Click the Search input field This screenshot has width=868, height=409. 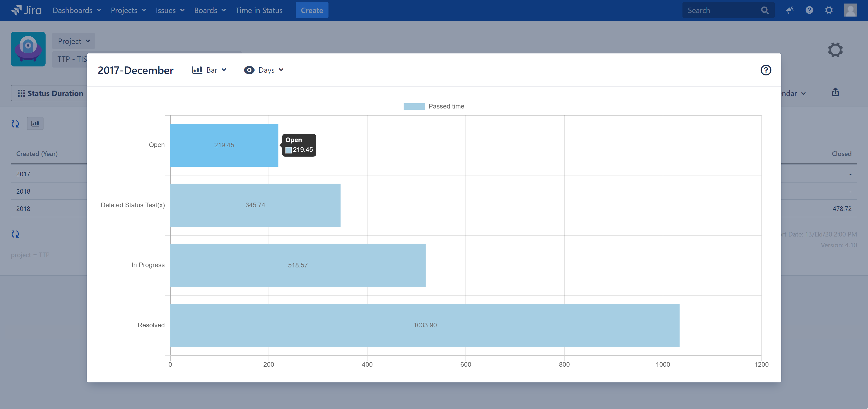(x=721, y=10)
